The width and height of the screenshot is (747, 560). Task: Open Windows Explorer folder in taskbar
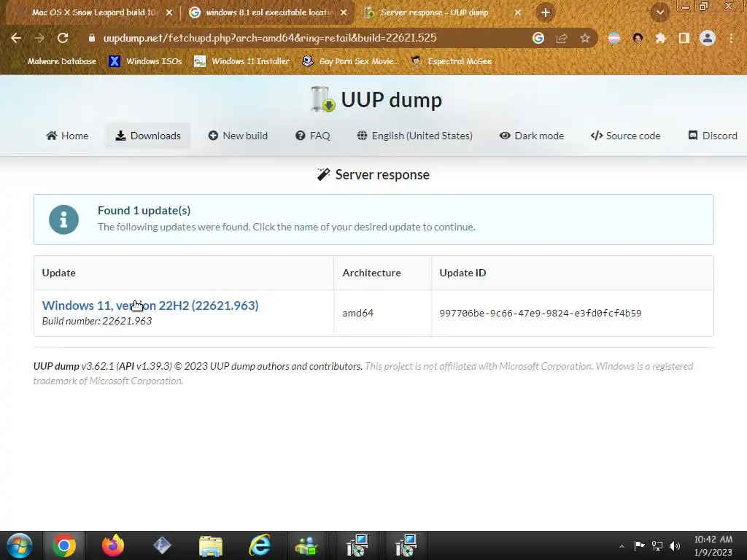click(211, 545)
